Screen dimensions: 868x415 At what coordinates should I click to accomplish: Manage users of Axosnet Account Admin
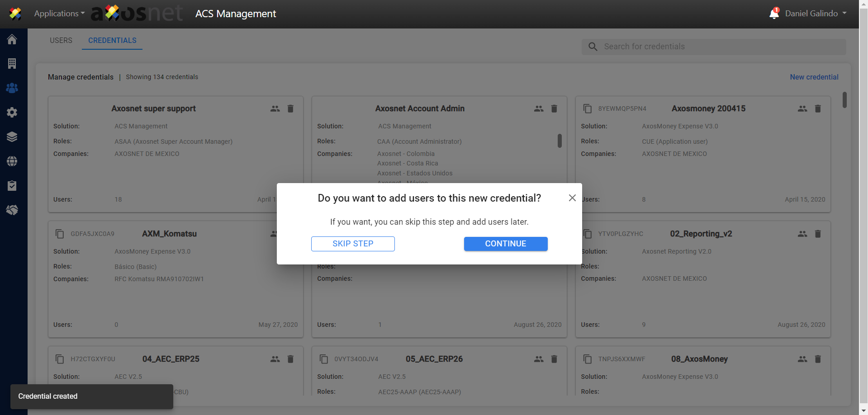point(539,108)
